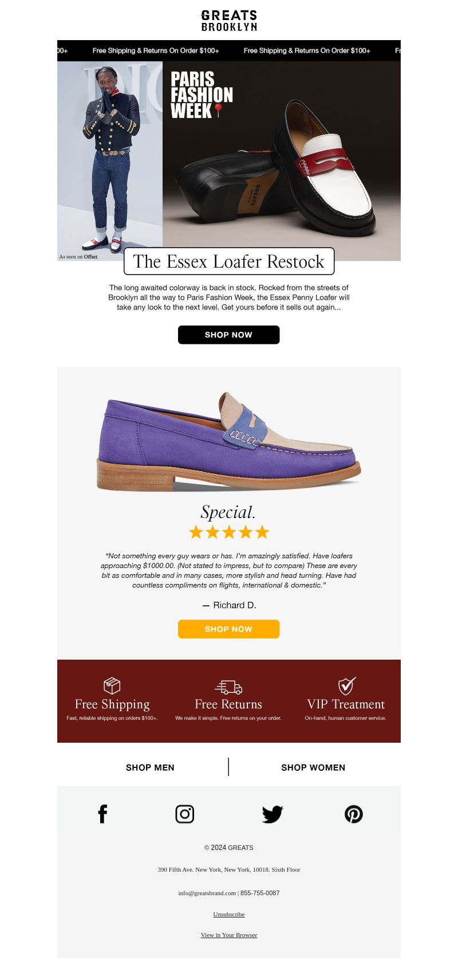This screenshot has width=458, height=980.
Task: Click the Essex Loafer Restock heading
Action: pos(229,261)
